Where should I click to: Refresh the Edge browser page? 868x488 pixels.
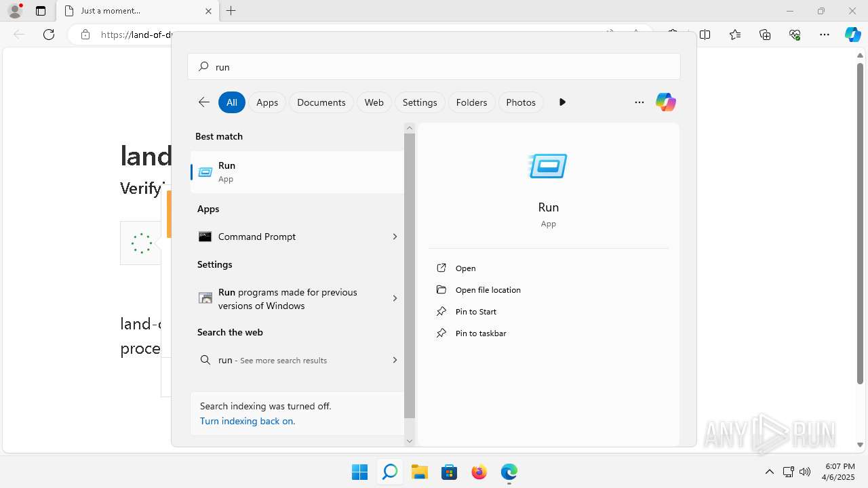pyautogui.click(x=49, y=35)
